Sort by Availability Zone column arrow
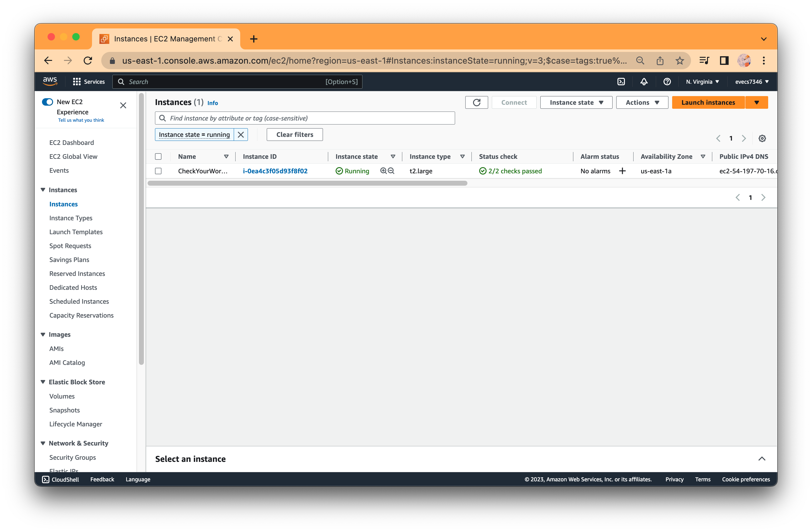The width and height of the screenshot is (812, 532). (x=703, y=156)
